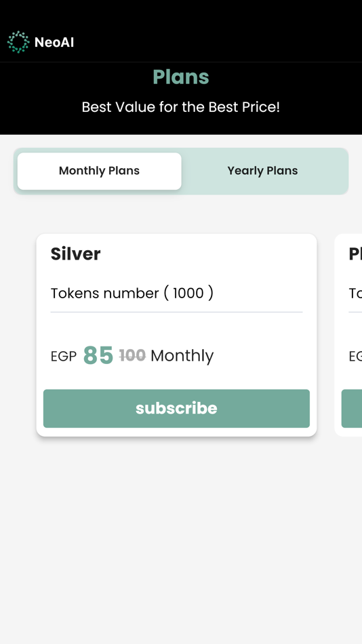
Task: Click the black header bar beside logo
Action: pos(218,42)
